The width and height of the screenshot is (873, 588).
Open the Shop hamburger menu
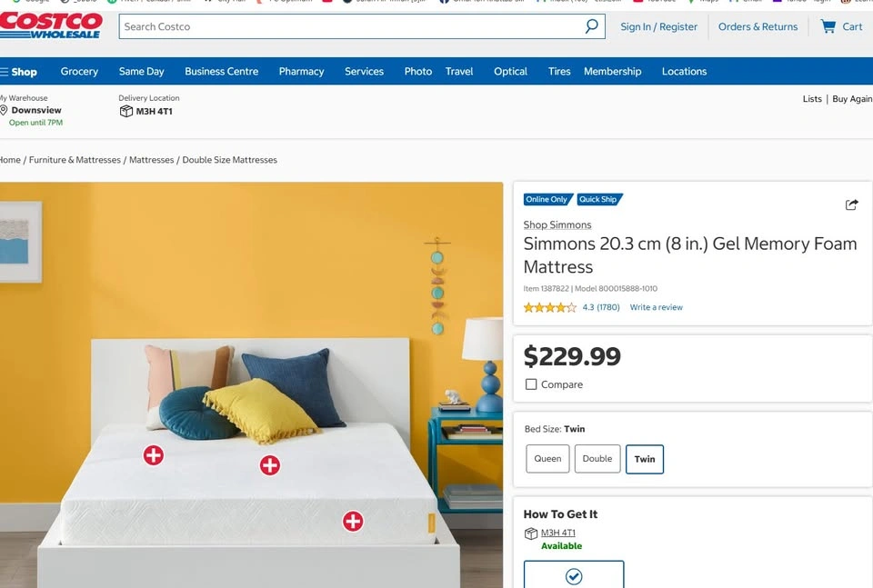coord(18,72)
